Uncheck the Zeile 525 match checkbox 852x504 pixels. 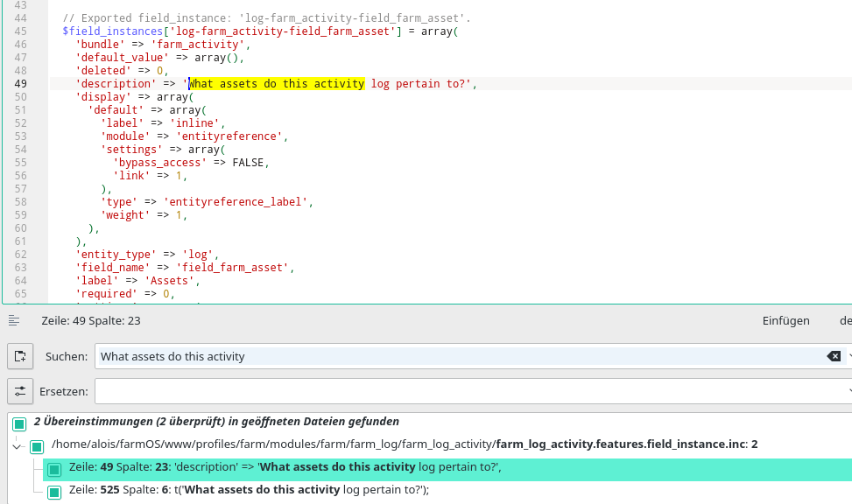pos(54,491)
